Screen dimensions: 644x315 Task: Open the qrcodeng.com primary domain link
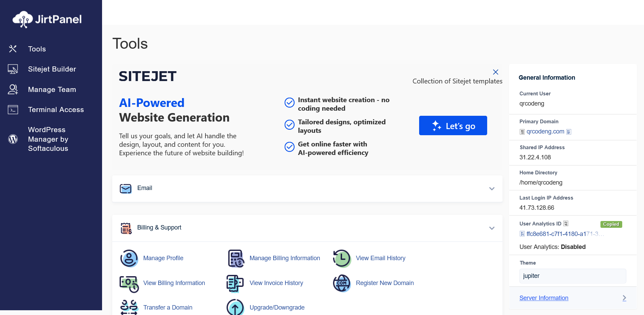[x=545, y=131]
